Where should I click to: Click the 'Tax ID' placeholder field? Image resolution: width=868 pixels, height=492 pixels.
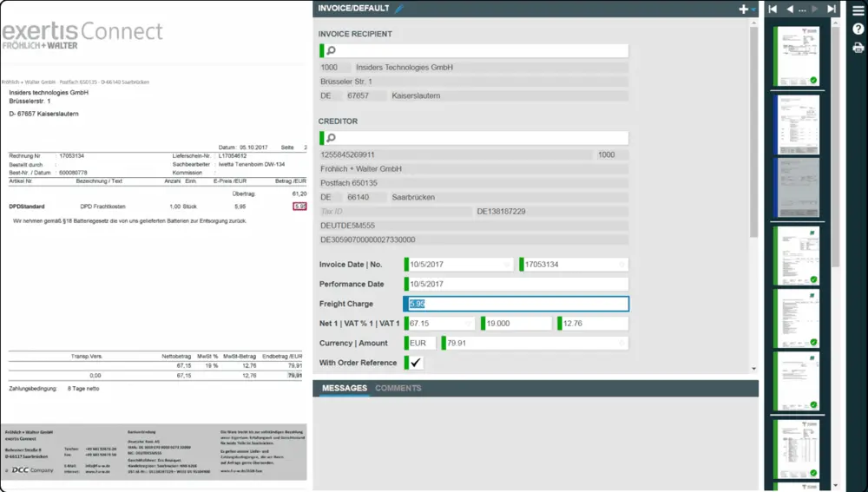395,212
